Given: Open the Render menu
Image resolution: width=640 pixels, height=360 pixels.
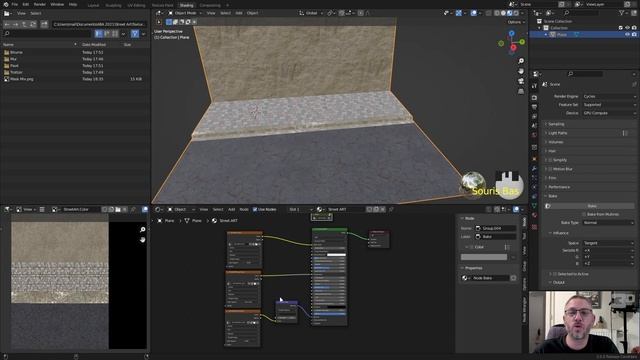Looking at the screenshot, I should (x=40, y=4).
